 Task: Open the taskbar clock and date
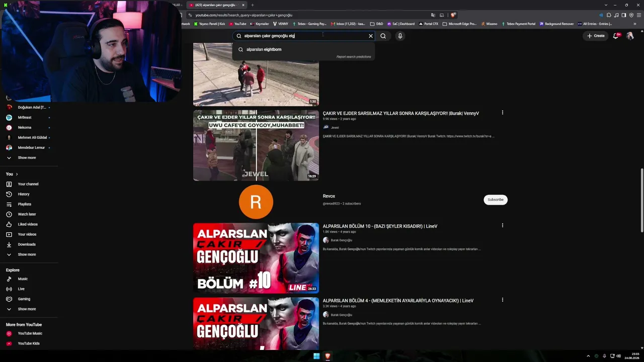(631, 356)
